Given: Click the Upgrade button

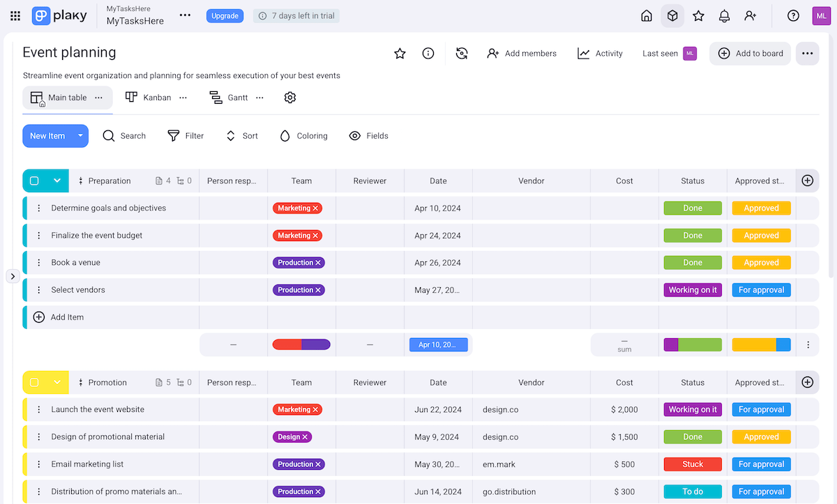Looking at the screenshot, I should click(225, 15).
